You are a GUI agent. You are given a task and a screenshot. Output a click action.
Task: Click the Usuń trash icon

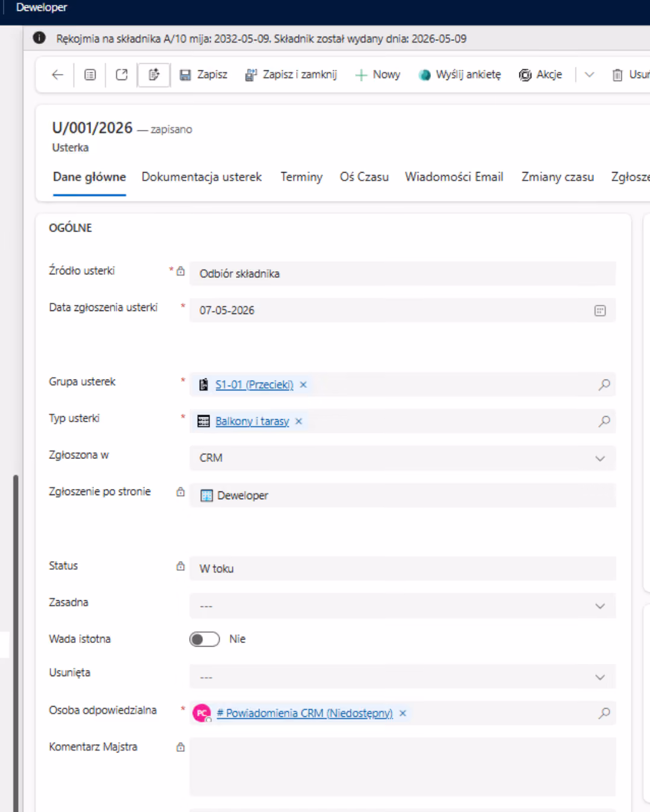617,75
